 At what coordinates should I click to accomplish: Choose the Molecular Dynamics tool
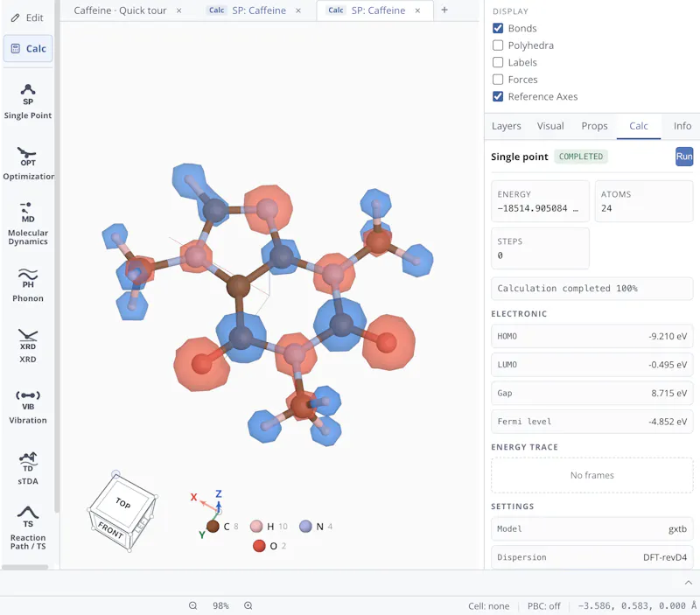click(28, 223)
